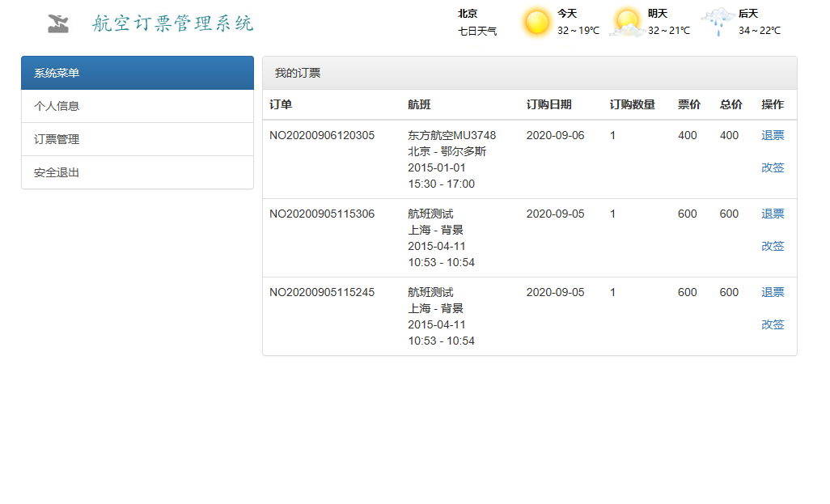Open 订票管理 menu item
Image resolution: width=830 pixels, height=504 pixels.
click(x=138, y=139)
